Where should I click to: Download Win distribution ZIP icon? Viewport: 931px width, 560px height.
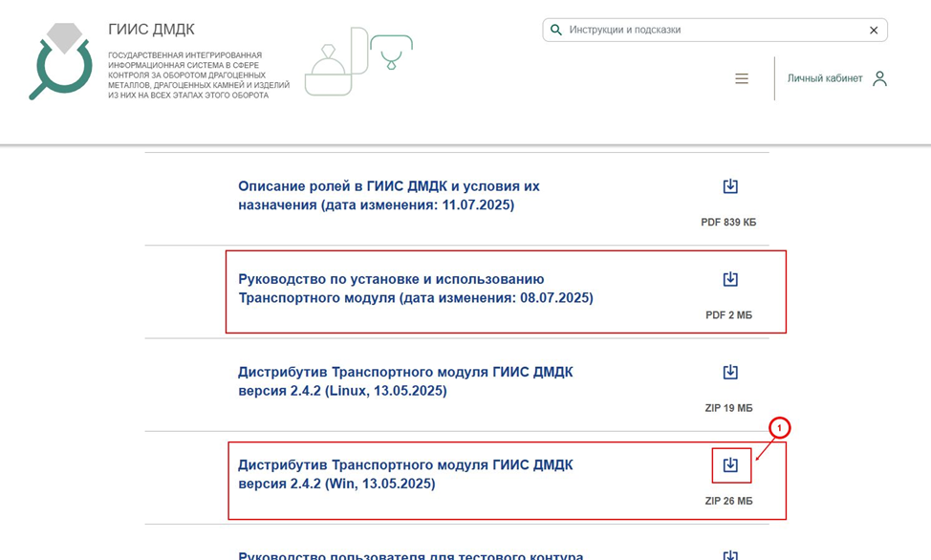tap(730, 465)
